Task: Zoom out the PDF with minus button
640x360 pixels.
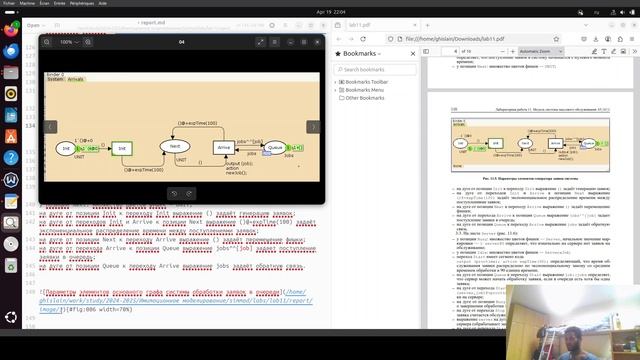Action: click(502, 51)
